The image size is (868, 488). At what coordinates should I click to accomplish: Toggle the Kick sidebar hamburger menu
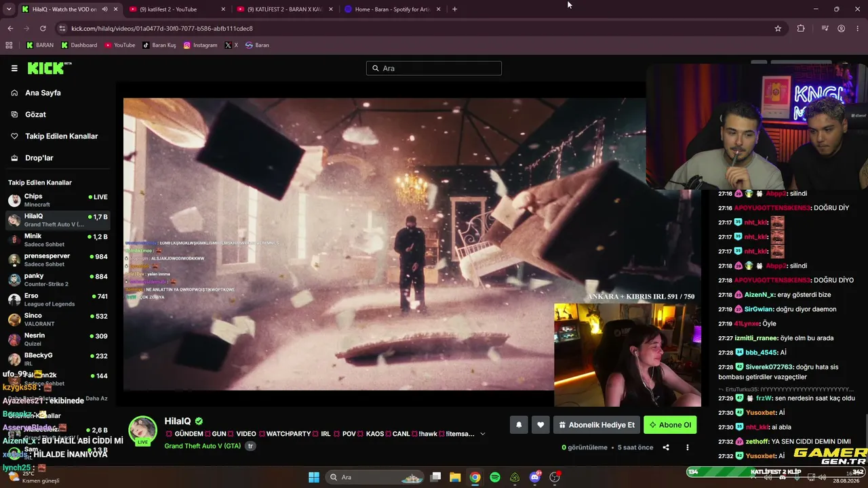(x=14, y=68)
